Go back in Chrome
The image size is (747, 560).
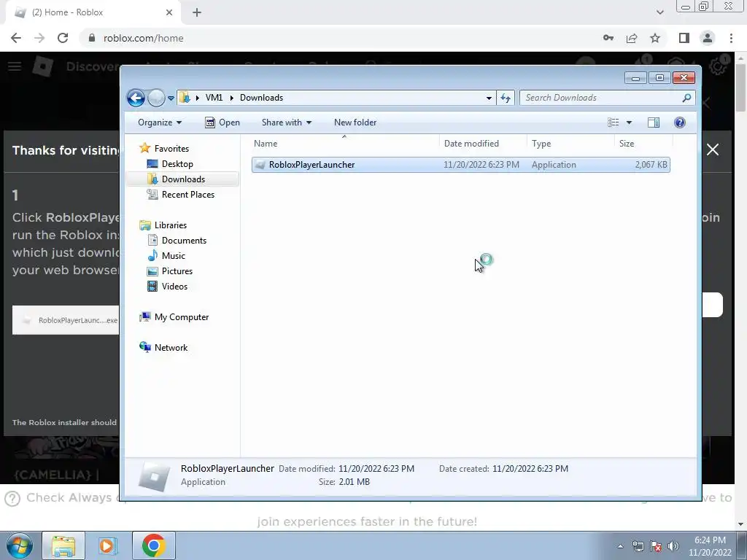click(x=16, y=38)
